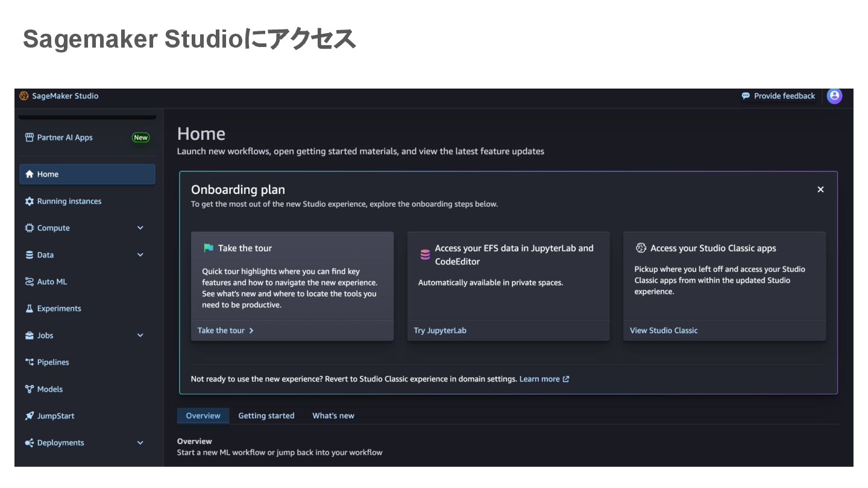Expand the Deployments section chevron
Viewport: 868px width, 488px height.
(140, 443)
